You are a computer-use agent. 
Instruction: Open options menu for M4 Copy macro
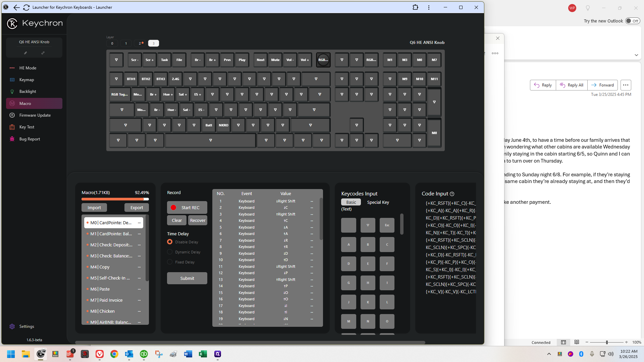point(139,267)
